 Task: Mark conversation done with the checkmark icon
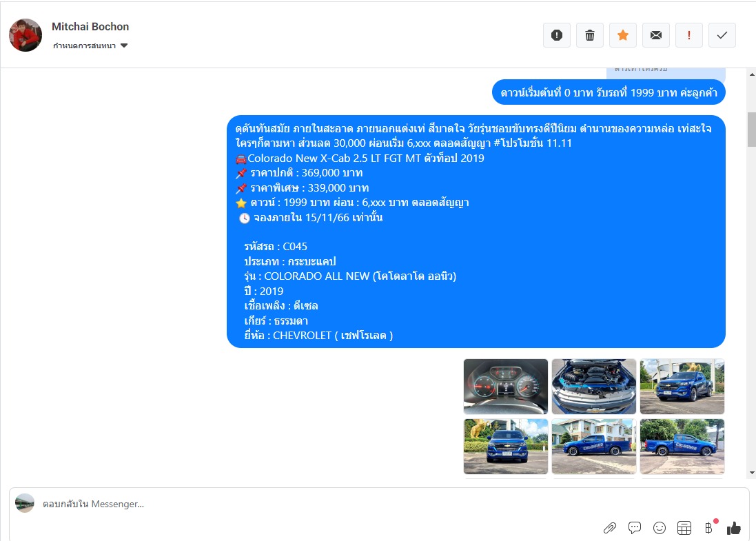pos(722,35)
